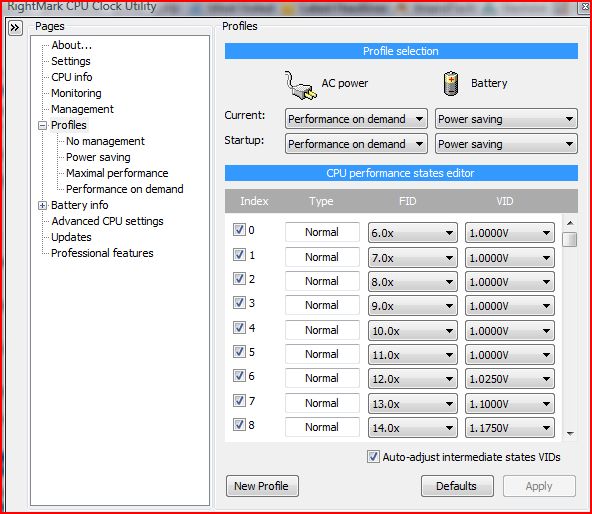Viewport: 592px width, 514px height.
Task: Disable Auto-adjust intermediate states VIDs
Action: (x=373, y=457)
